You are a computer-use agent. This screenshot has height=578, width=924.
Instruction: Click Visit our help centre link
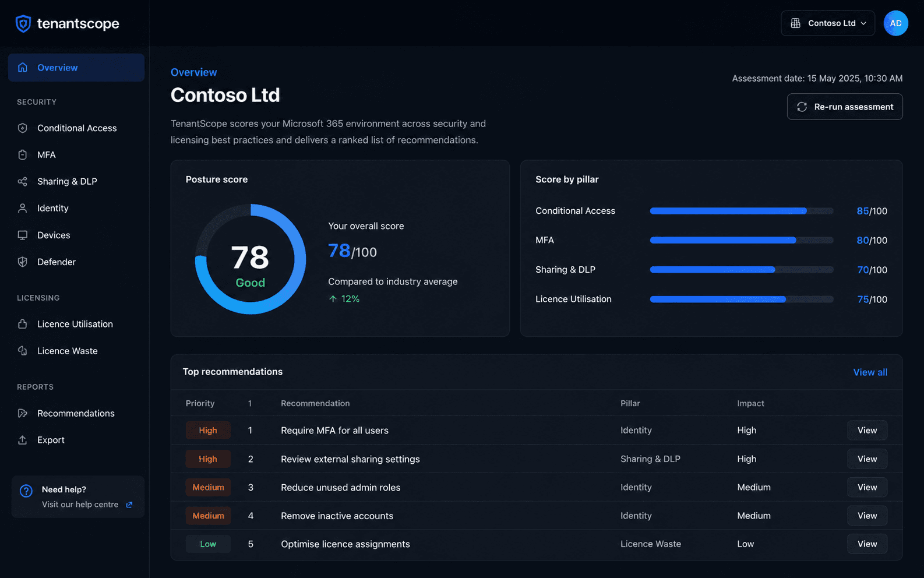tap(80, 505)
